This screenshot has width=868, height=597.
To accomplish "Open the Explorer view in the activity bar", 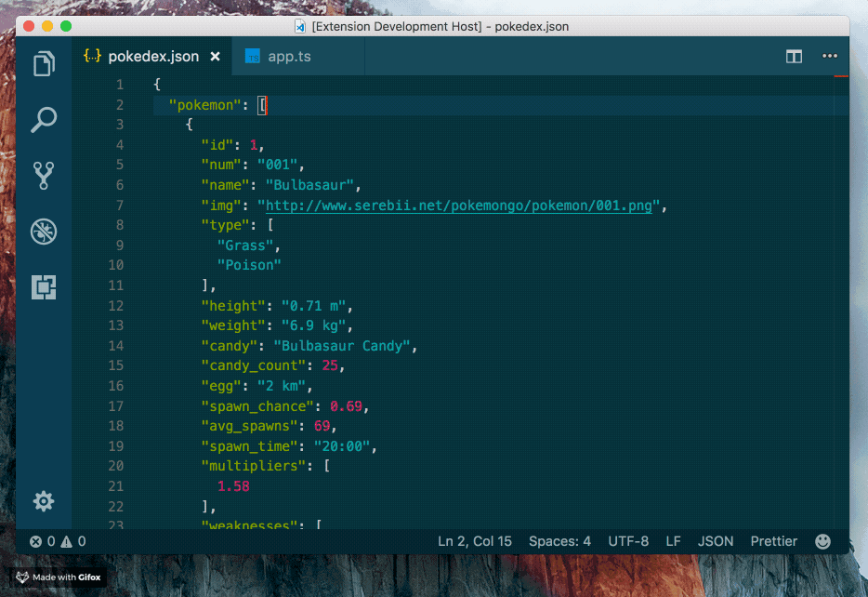I will (x=44, y=64).
